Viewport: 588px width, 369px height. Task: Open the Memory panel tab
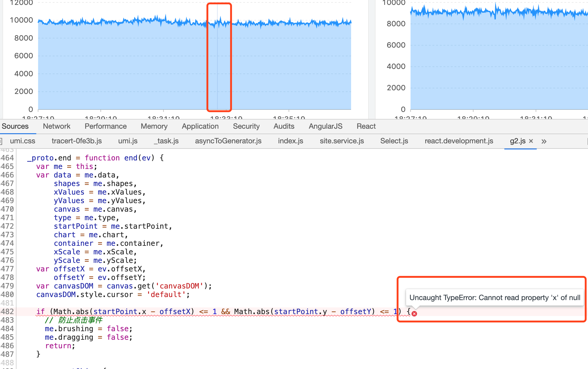click(x=154, y=126)
